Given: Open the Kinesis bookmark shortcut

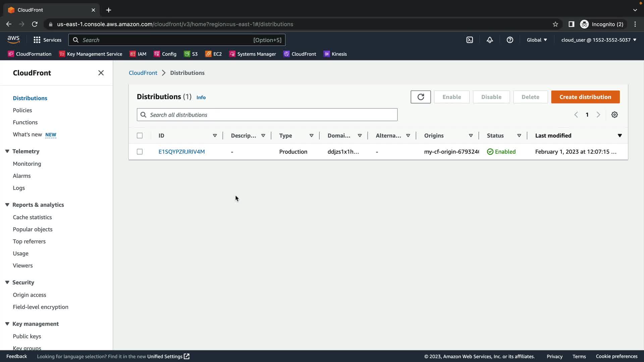Looking at the screenshot, I should click(335, 54).
